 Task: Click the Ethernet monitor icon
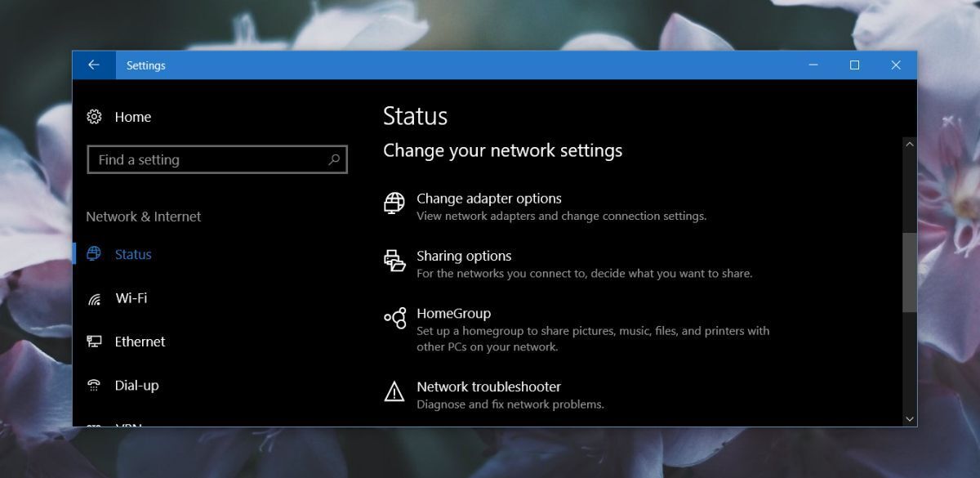(x=94, y=342)
